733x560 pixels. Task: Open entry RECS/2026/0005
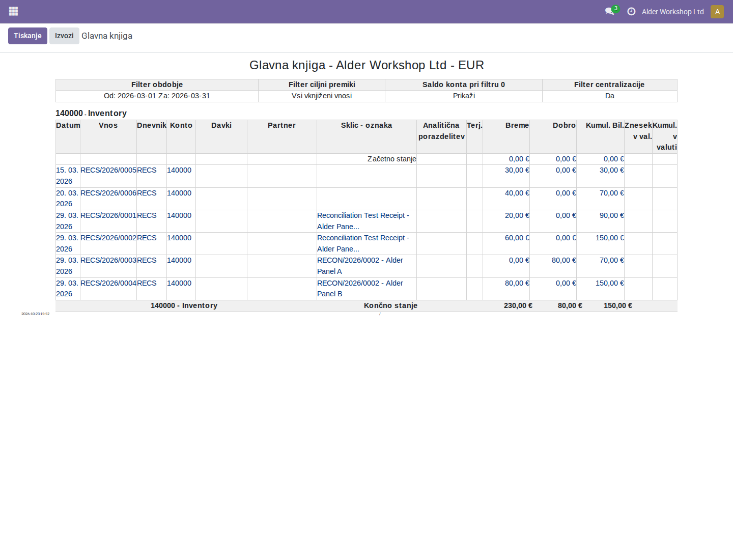108,170
